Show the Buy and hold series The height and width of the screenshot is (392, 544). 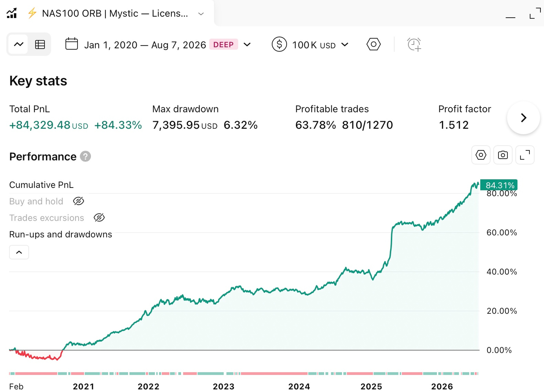click(x=78, y=201)
